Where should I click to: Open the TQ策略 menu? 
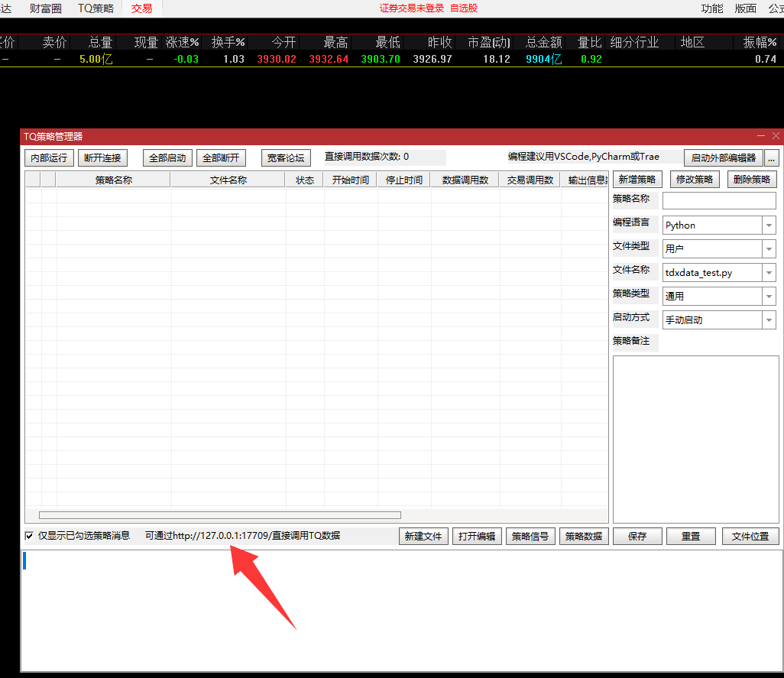[96, 8]
